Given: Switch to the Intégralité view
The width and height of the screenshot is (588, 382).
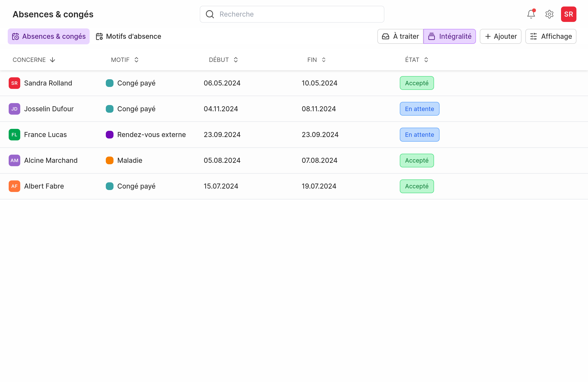Looking at the screenshot, I should [449, 37].
